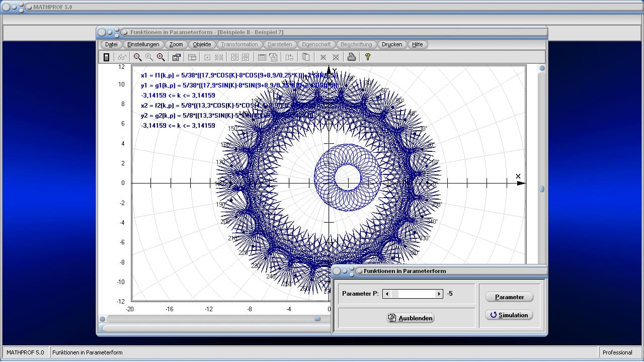Open the Darstellen menu

pyautogui.click(x=280, y=44)
